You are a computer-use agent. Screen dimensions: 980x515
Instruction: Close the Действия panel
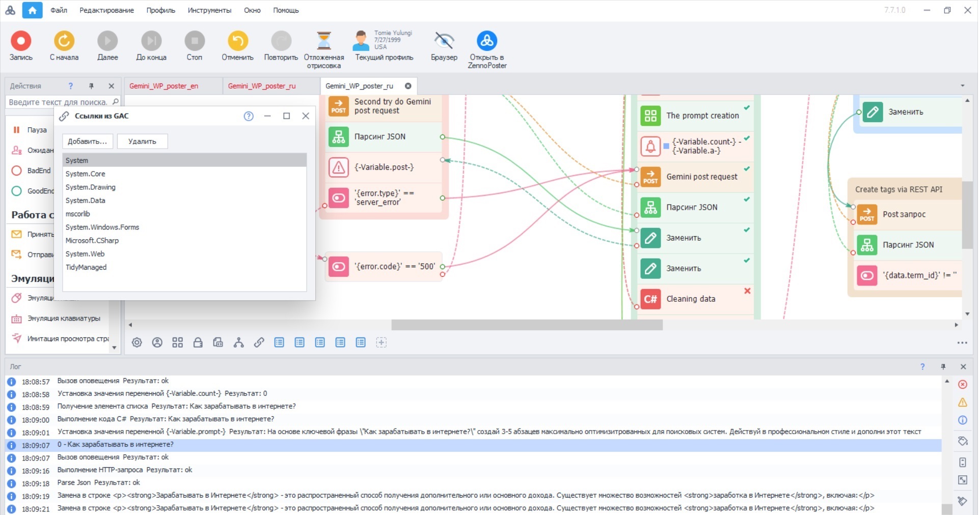112,86
